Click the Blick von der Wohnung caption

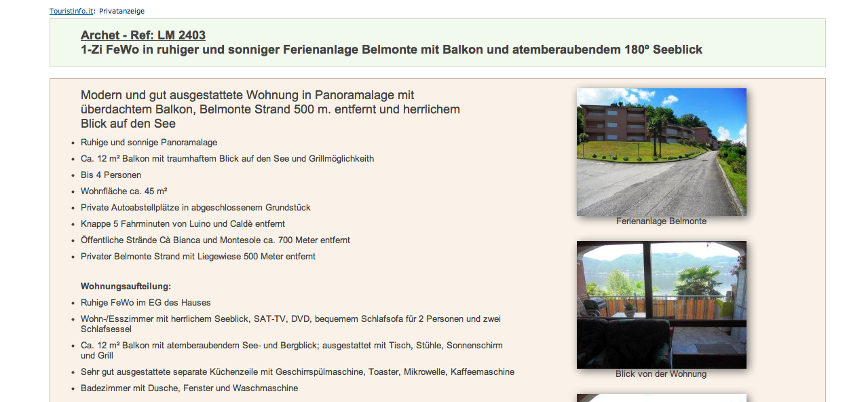pos(661,374)
